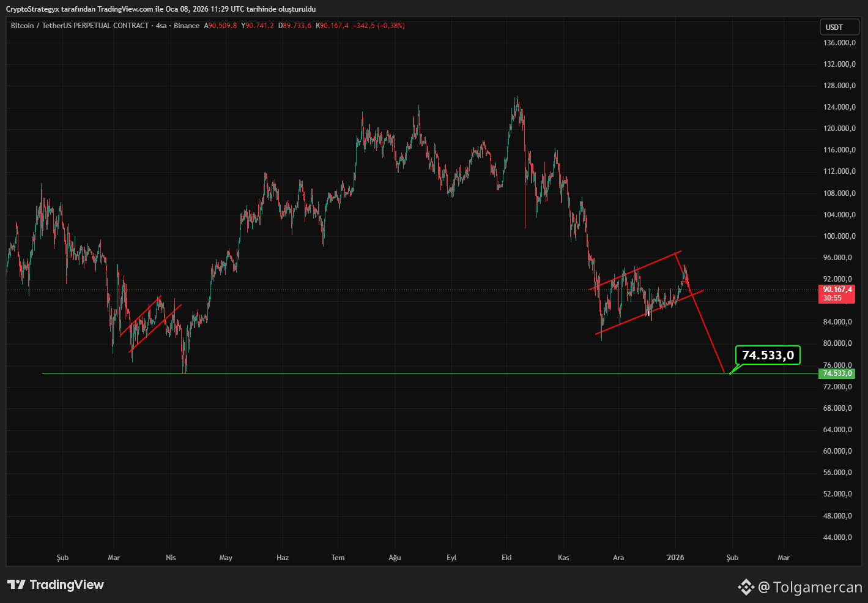Screen dimensions: 868x603
Task: Click the 116.000,0 price axis label
Action: coord(839,150)
